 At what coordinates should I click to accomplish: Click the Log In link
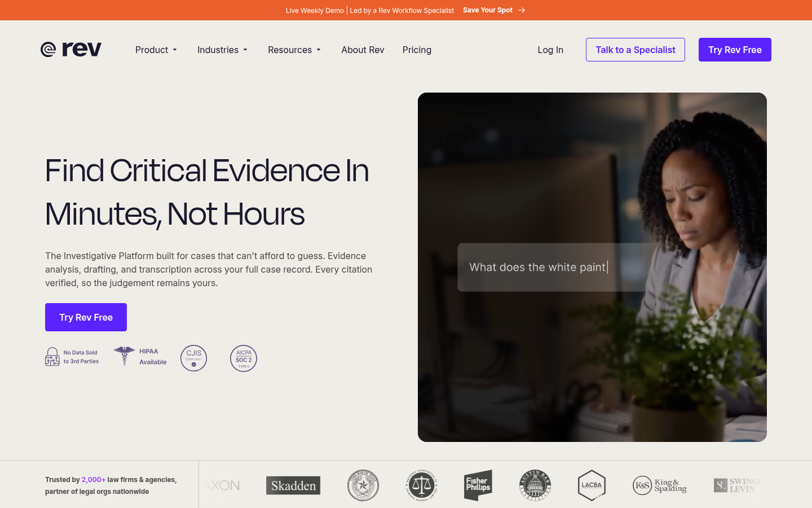click(550, 50)
